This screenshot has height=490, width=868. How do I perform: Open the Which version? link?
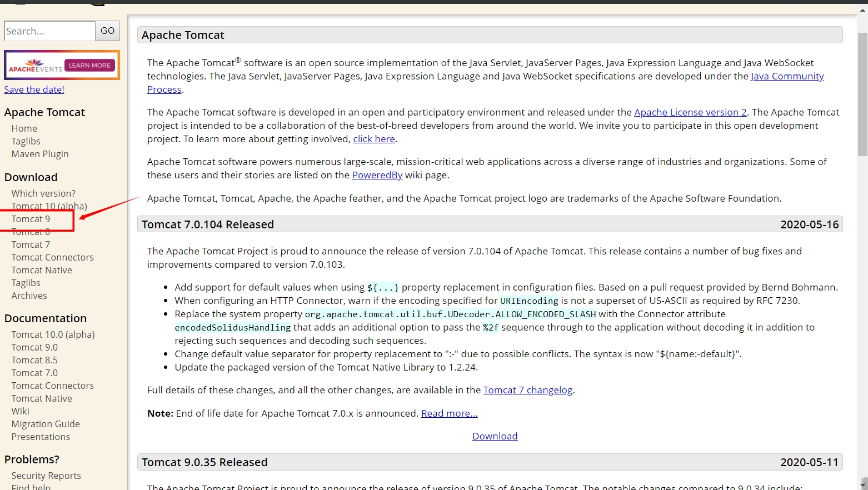[x=43, y=193]
